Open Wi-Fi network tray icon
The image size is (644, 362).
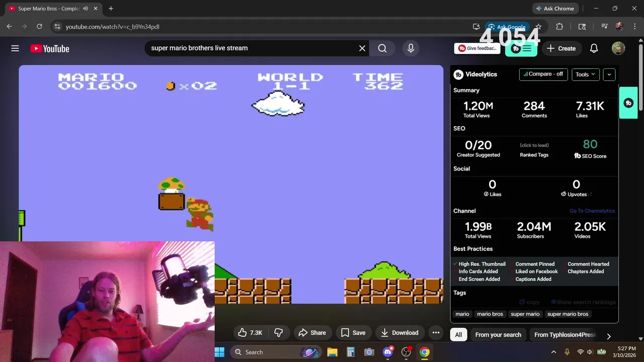[x=580, y=352]
